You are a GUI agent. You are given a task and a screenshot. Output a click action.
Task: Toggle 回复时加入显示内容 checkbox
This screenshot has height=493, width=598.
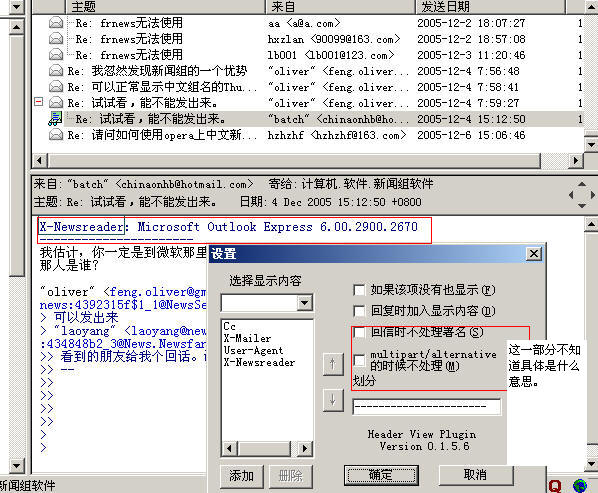coord(359,311)
